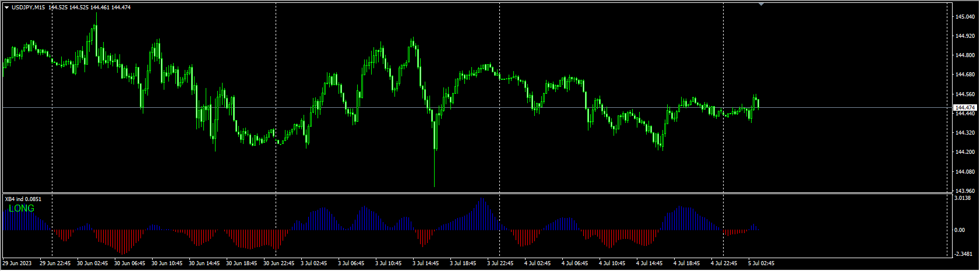Click the 144.320 price scale value
The image size is (980, 271).
tap(965, 133)
